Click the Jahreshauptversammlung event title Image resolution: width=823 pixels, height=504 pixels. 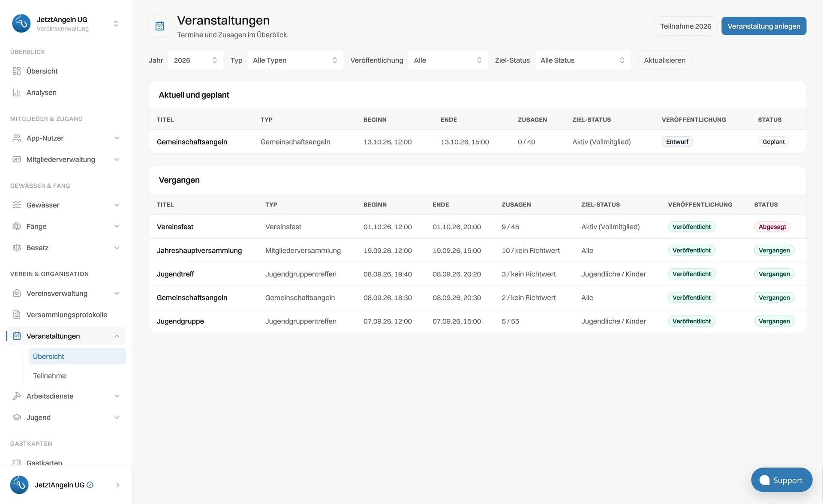pos(199,250)
